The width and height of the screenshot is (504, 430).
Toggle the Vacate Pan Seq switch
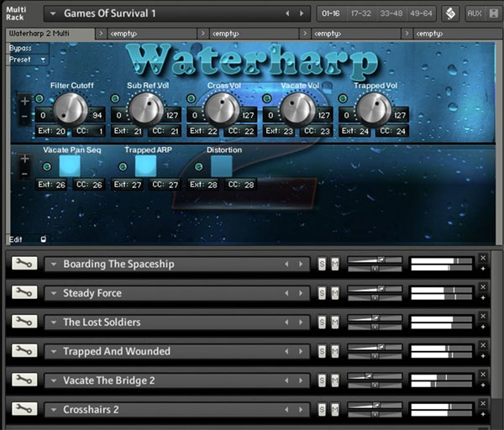point(70,165)
